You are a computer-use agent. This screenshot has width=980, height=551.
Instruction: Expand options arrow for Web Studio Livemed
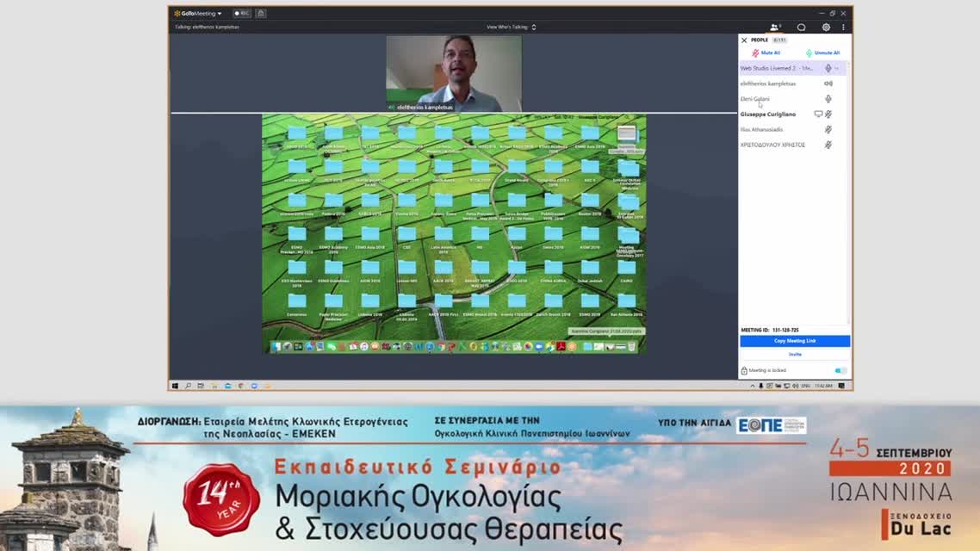837,68
